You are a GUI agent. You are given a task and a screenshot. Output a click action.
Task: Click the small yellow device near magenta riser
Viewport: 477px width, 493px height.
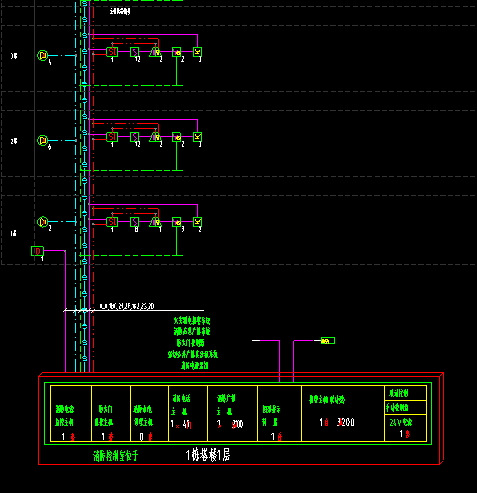click(328, 341)
